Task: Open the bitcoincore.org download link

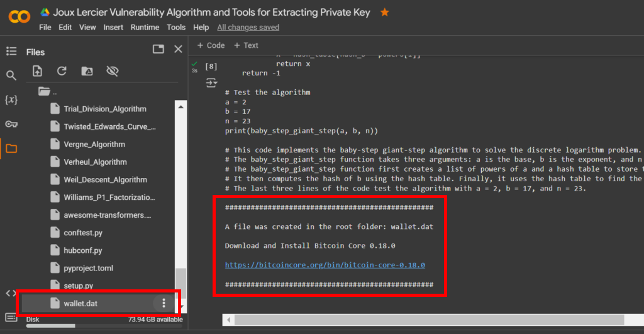Action: 325,265
